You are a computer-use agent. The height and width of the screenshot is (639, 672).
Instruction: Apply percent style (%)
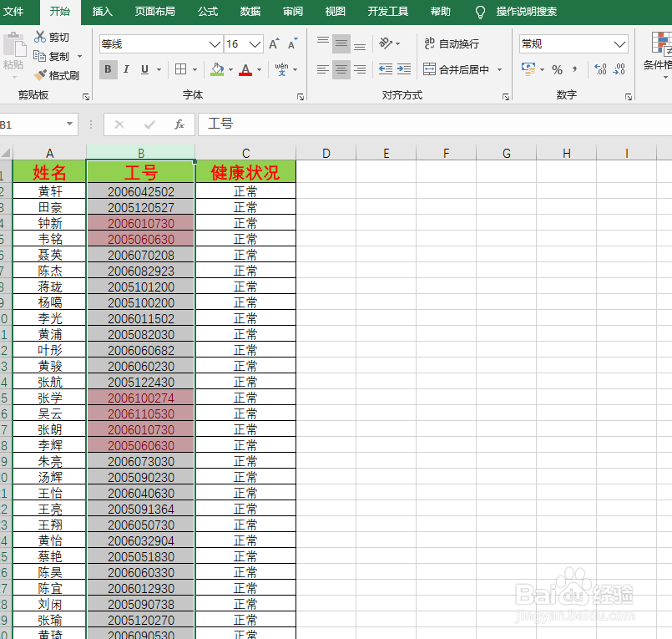tap(557, 69)
